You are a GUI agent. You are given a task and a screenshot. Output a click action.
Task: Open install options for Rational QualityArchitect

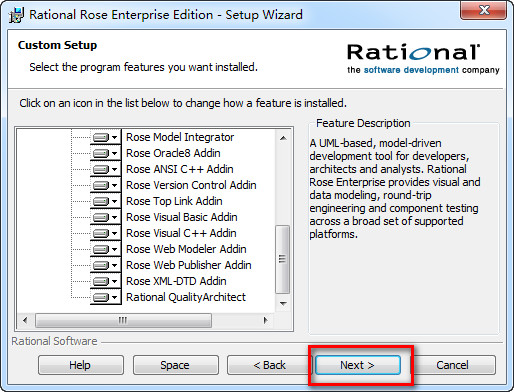point(105,297)
